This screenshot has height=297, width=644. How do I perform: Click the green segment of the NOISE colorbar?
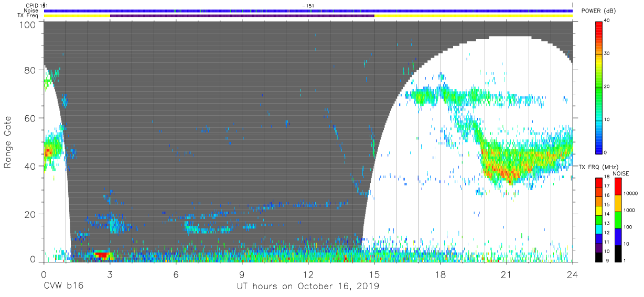(x=618, y=219)
